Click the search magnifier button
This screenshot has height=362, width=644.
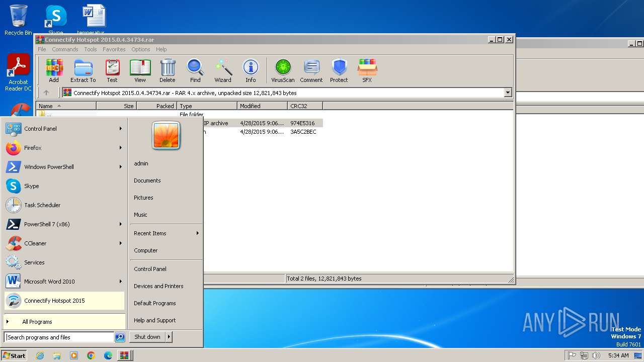coord(120,337)
